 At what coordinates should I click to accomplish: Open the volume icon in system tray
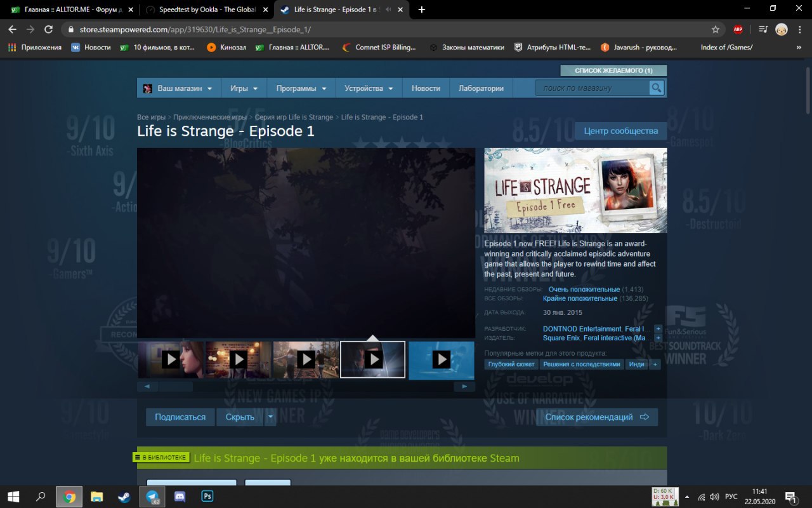click(x=714, y=497)
